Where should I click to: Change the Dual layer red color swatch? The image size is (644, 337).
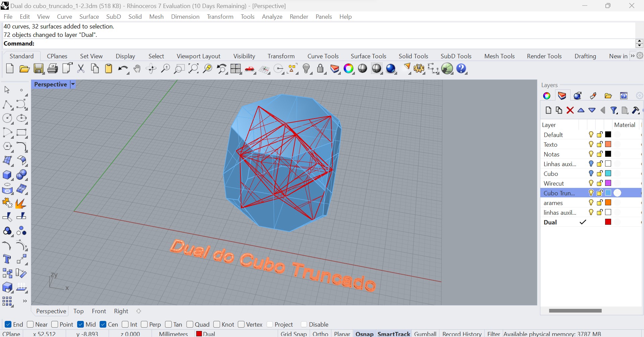point(608,222)
